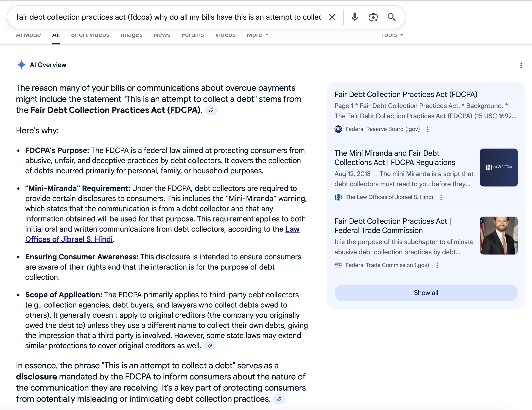Submit search with the magnifying glass icon
The height and width of the screenshot is (410, 532).
391,17
